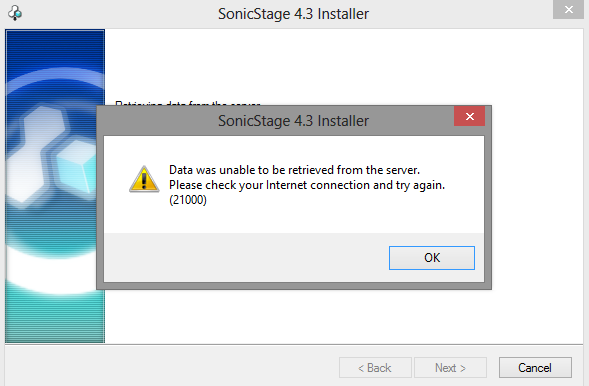Click the yellow warning triangle icon

point(144,179)
